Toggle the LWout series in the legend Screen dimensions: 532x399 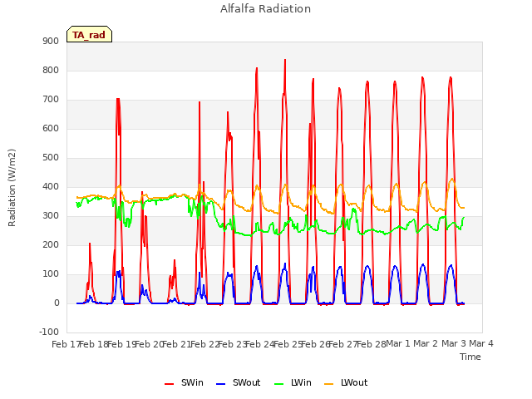(x=346, y=382)
